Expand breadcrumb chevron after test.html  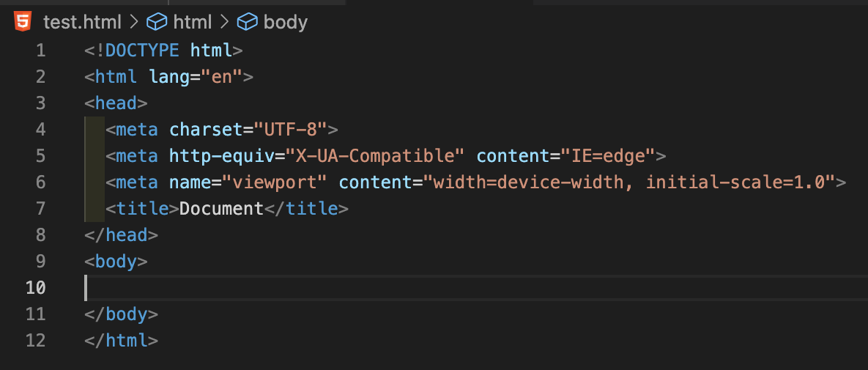click(x=134, y=23)
